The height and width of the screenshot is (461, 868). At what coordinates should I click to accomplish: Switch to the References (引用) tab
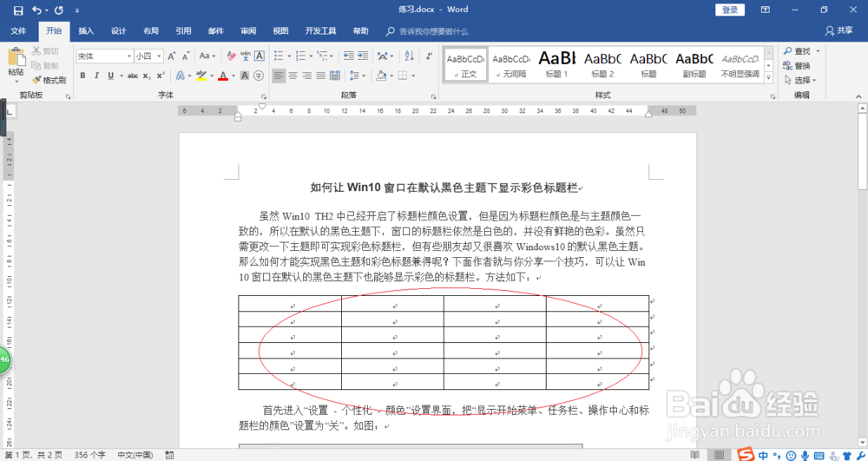coord(183,31)
